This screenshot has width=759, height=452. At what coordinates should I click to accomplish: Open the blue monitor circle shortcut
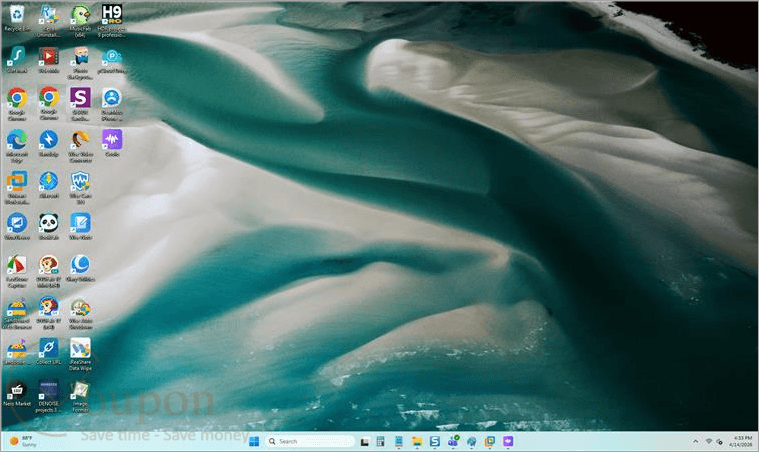(x=17, y=226)
